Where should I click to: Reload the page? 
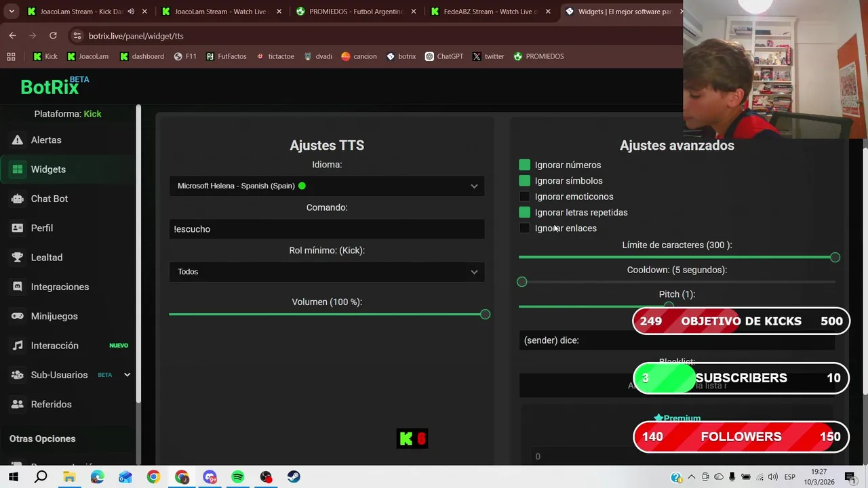(53, 35)
